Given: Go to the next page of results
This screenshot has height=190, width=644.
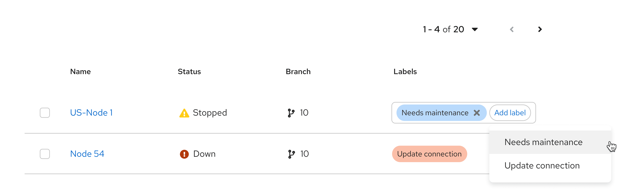Looking at the screenshot, I should (x=540, y=29).
